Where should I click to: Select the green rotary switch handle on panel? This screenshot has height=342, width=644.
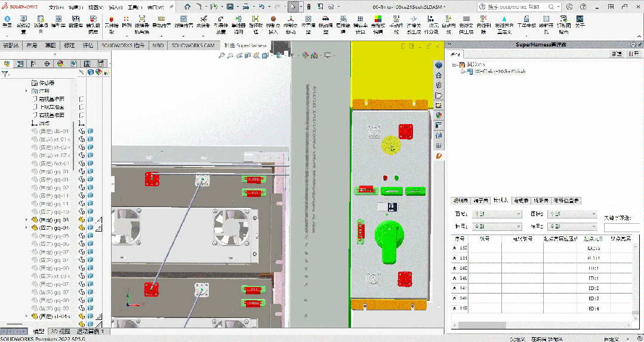(389, 242)
